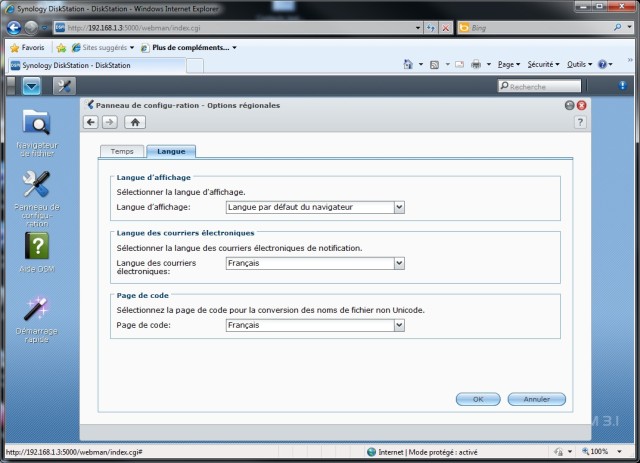This screenshot has height=463, width=640.
Task: Open Aide DSM help icon
Action: coord(37,247)
